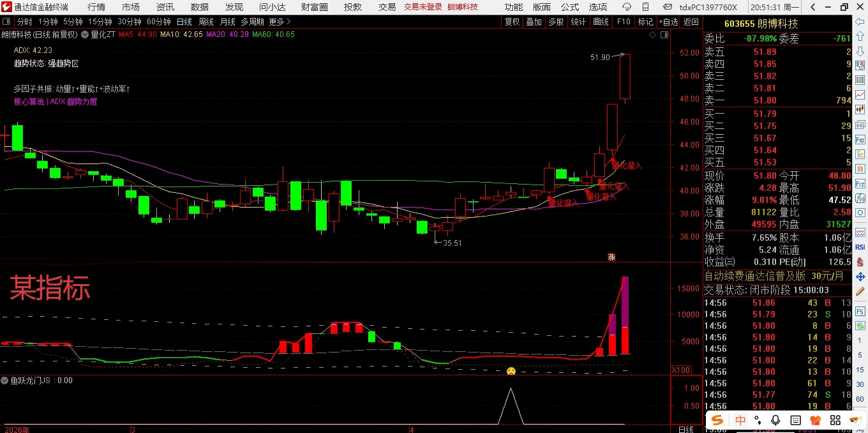Click the blue four-way move icon

point(860,277)
